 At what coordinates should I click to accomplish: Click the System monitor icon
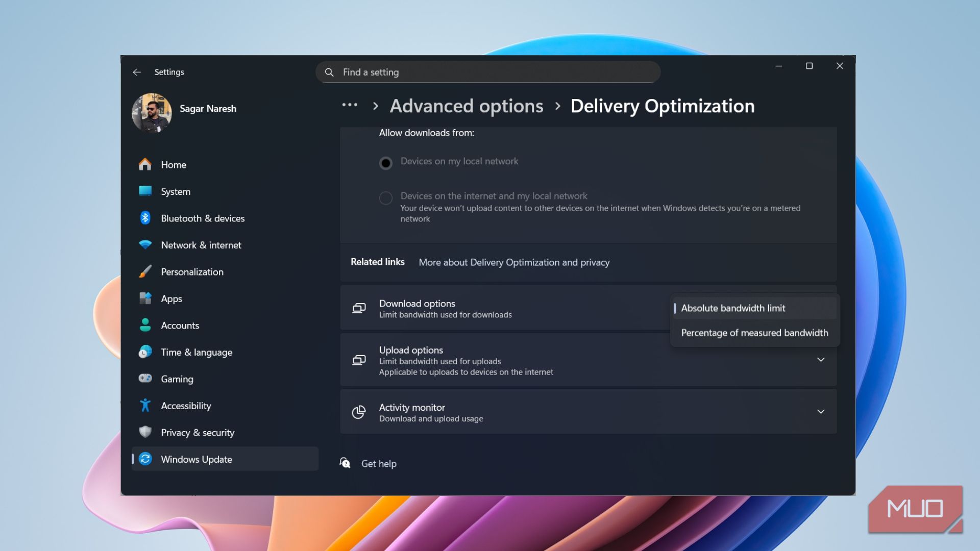pyautogui.click(x=145, y=191)
